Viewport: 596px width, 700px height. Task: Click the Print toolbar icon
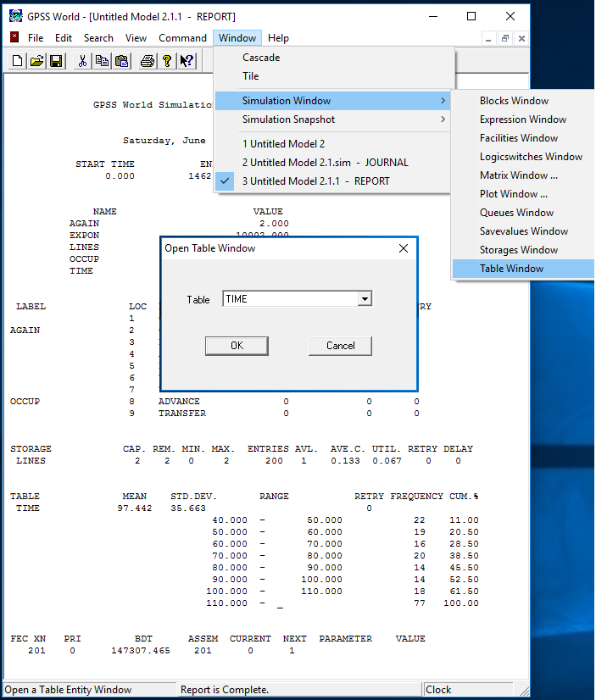click(148, 61)
